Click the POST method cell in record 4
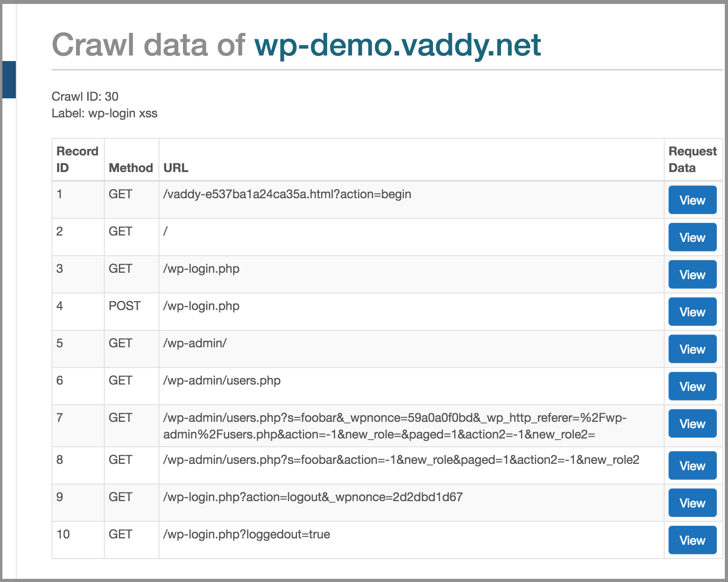 coord(125,306)
